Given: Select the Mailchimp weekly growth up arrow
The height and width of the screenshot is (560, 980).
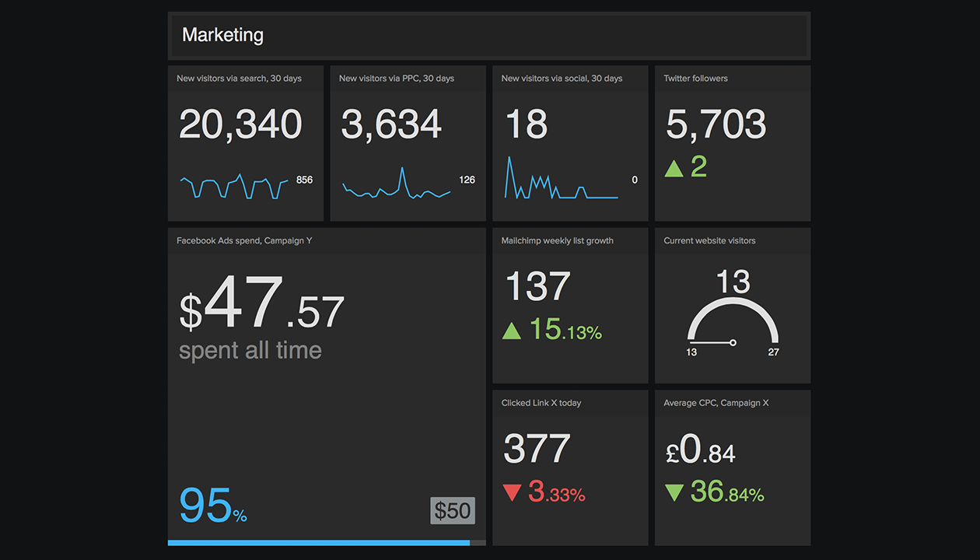Looking at the screenshot, I should [x=513, y=331].
